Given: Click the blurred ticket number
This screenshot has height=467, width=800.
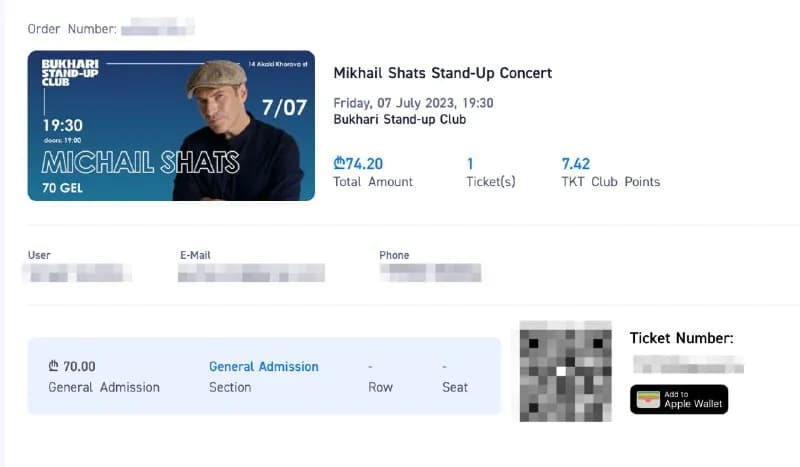Looking at the screenshot, I should coord(688,364).
